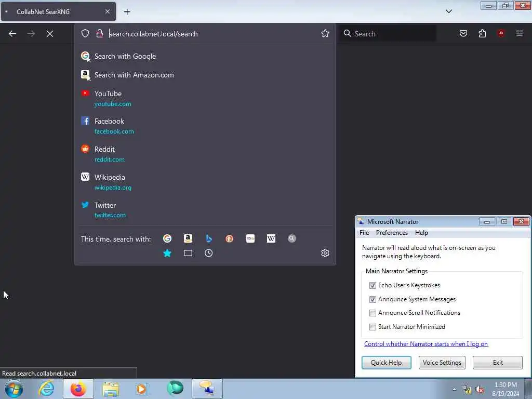The image size is (532, 399).
Task: Switch to CollabNet SearXNG tab
Action: pos(58,11)
